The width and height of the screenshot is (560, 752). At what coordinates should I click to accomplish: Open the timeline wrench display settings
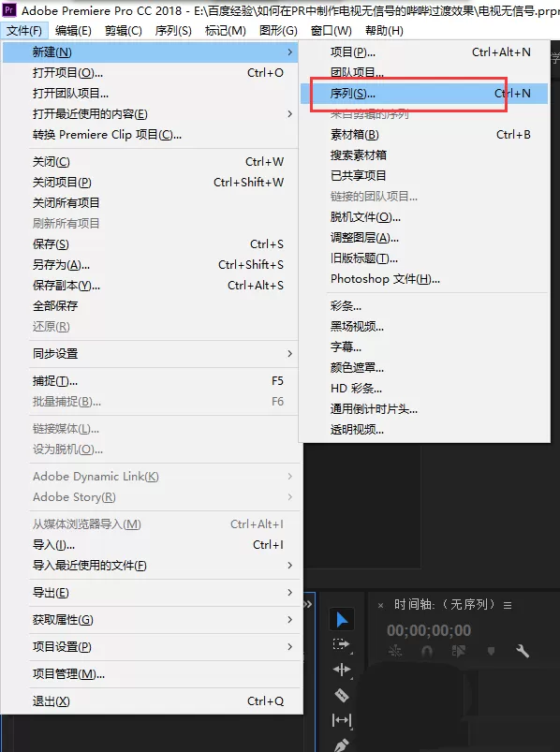point(523,651)
